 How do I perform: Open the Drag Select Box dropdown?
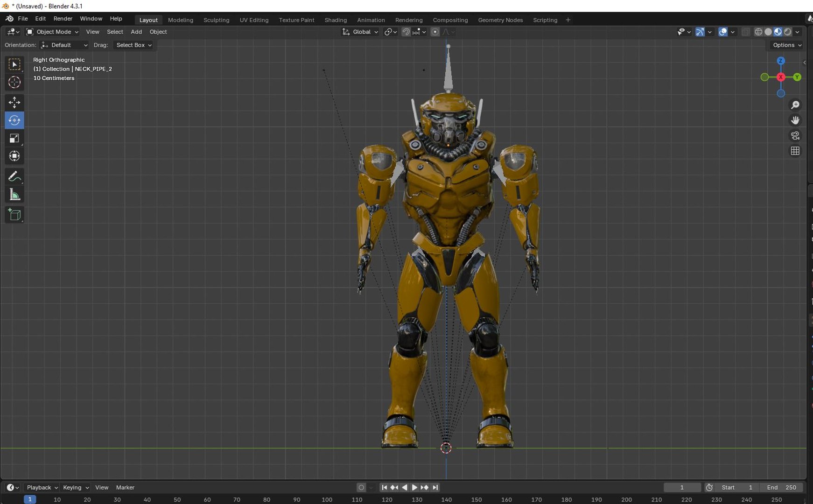[133, 45]
